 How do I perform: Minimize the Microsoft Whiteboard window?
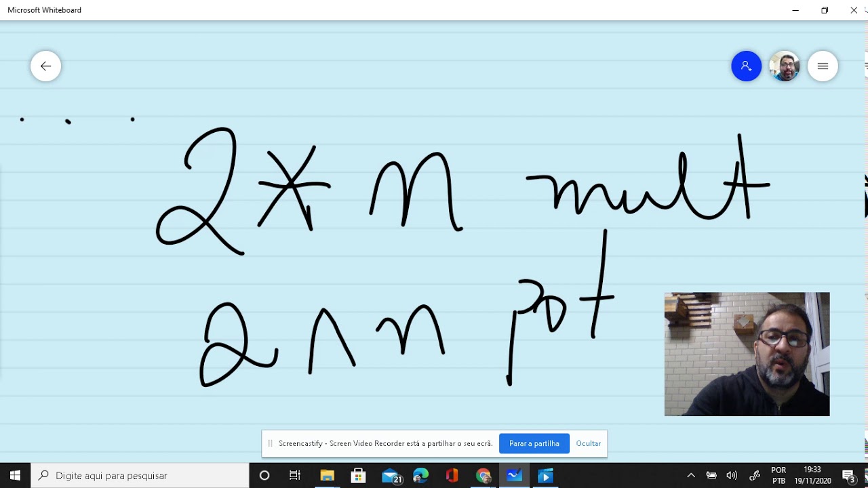click(795, 10)
